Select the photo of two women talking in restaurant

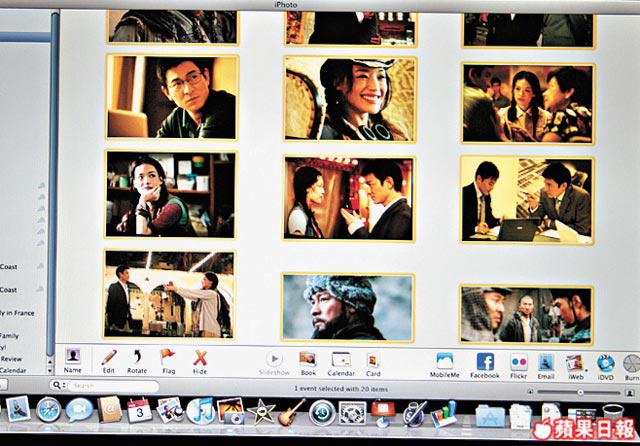click(528, 104)
